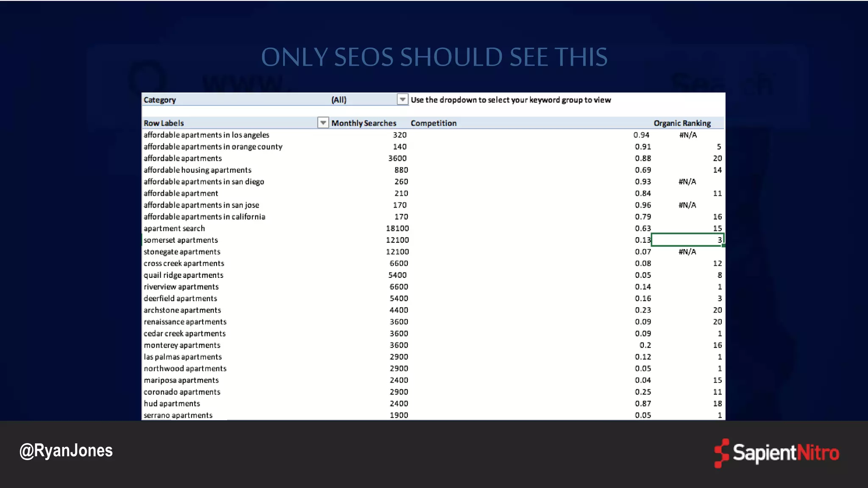
Task: Select the 4400 monthly searches value
Action: click(x=398, y=310)
